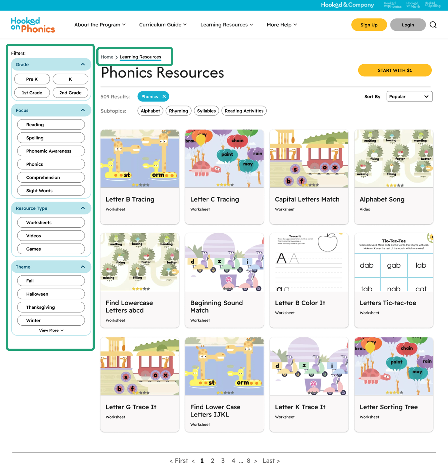Toggle the Worksheets resource type filter

51,222
